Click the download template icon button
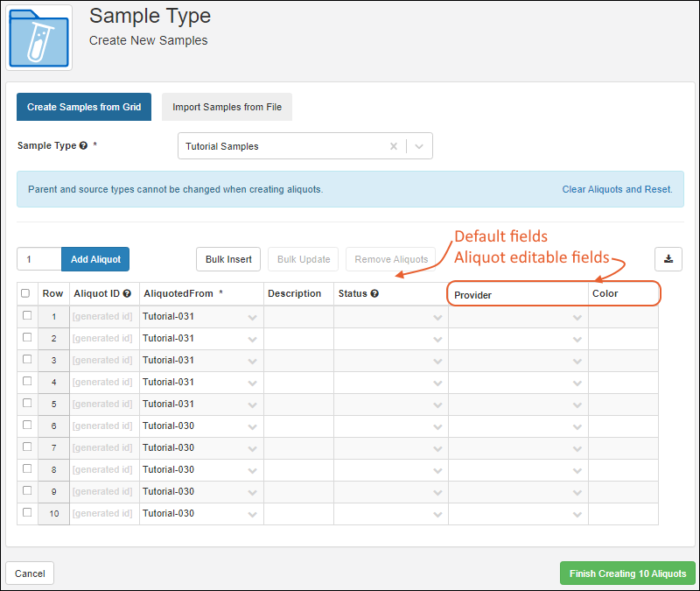 668,259
